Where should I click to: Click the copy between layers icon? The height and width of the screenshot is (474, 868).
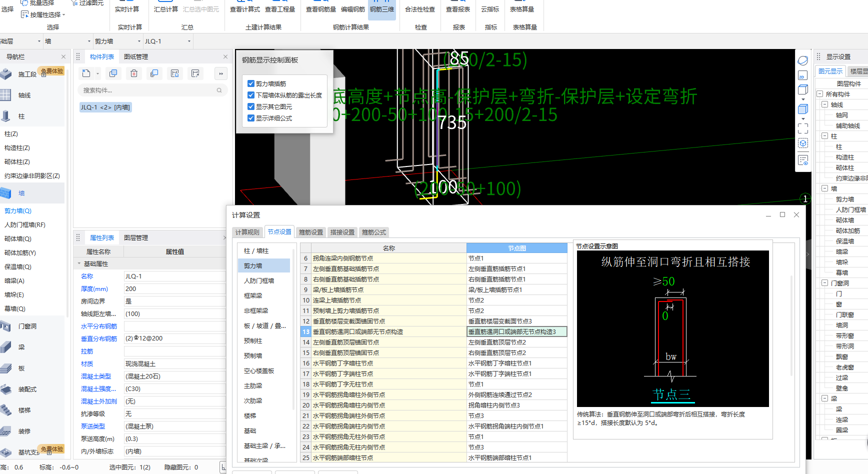(x=154, y=73)
